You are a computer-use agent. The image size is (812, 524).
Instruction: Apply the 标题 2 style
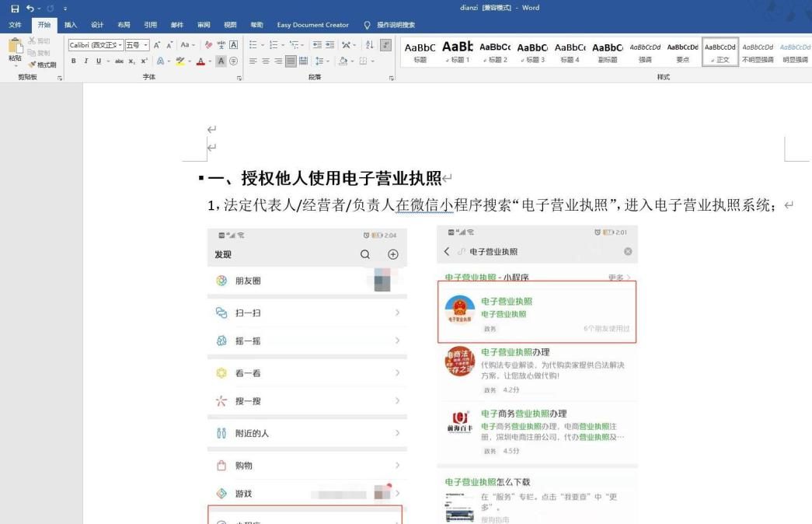pyautogui.click(x=495, y=52)
